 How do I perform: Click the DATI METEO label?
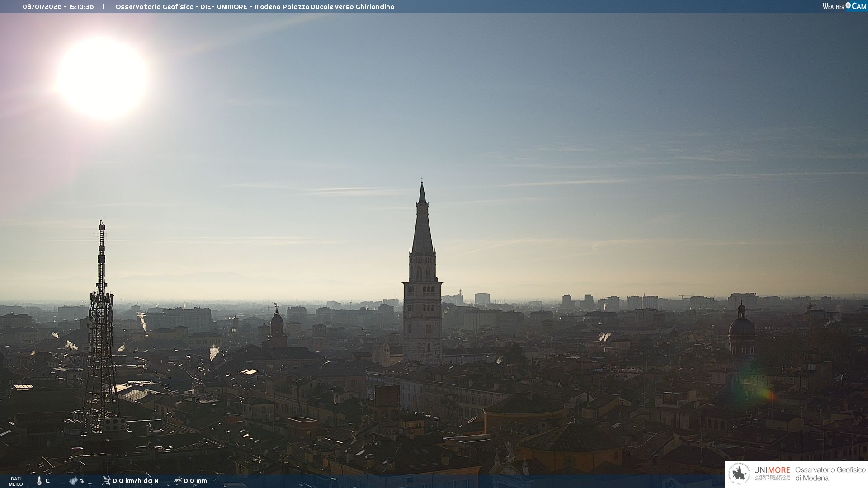click(16, 481)
